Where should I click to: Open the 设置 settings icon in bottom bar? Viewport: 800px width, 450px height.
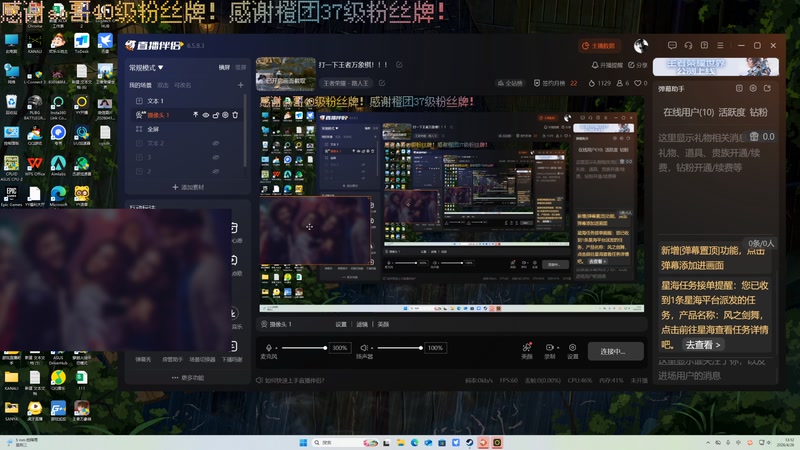[572, 347]
